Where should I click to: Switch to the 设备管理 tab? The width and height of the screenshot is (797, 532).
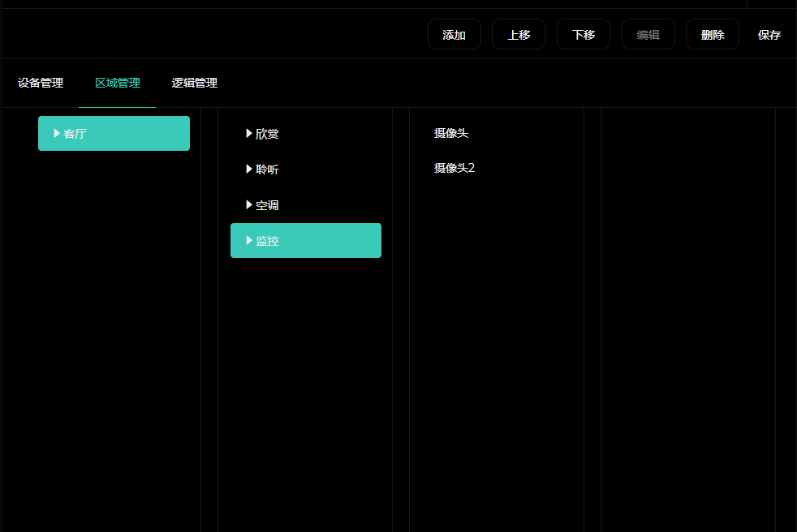(x=41, y=83)
